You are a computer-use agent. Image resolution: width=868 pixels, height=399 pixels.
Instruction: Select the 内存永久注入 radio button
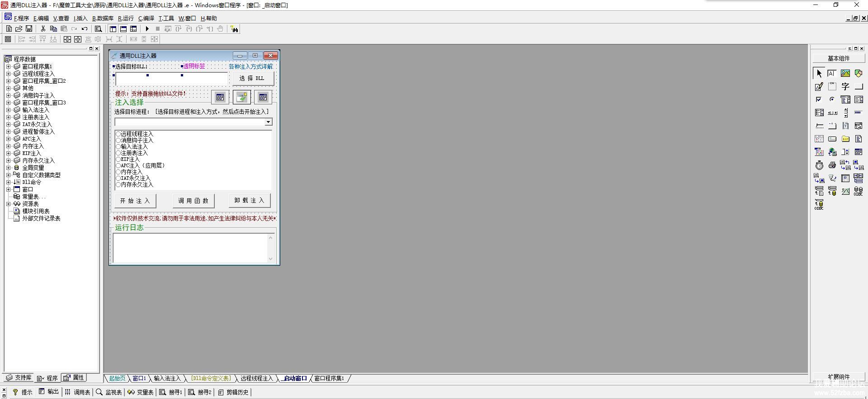click(x=134, y=184)
